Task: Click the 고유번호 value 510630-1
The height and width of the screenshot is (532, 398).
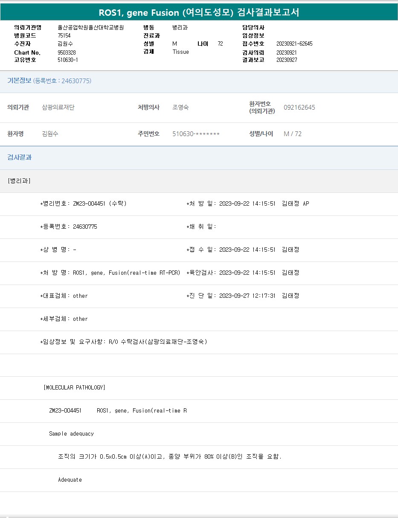Action: pyautogui.click(x=67, y=60)
